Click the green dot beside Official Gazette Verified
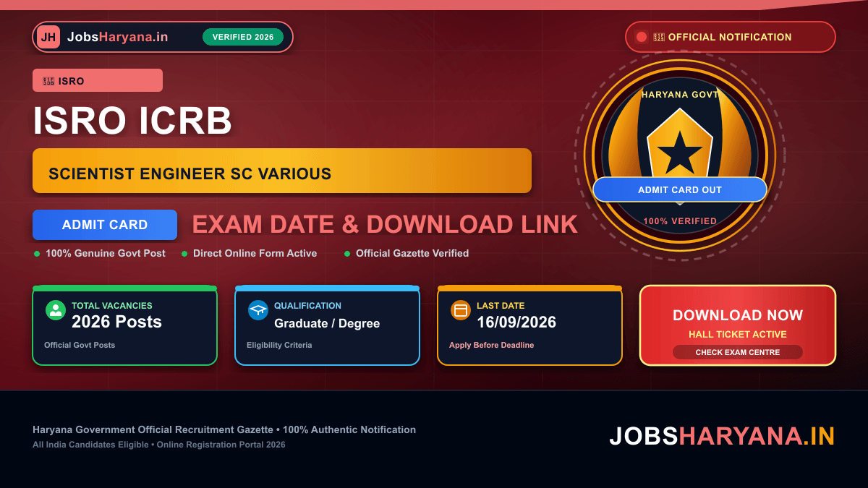 click(347, 254)
